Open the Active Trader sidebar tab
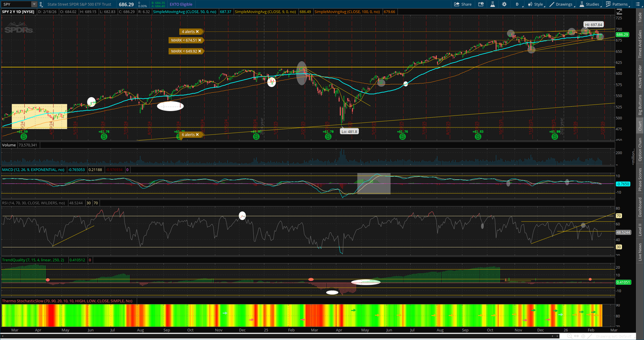Screen dimensions: 644x340 tap(639, 77)
